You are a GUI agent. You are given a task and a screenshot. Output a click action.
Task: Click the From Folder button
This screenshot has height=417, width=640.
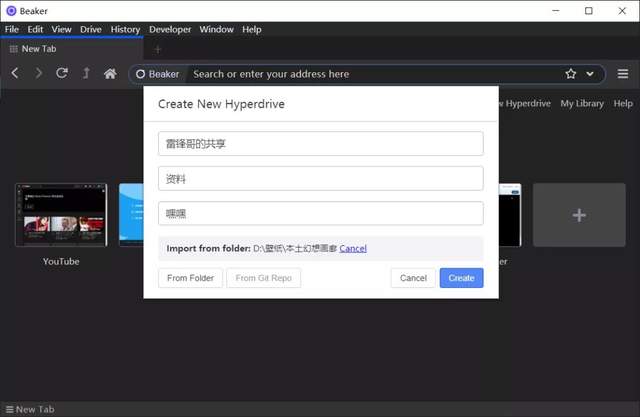pos(190,278)
